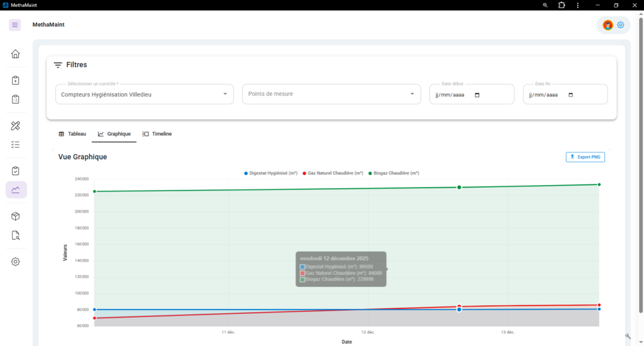Click the Export PNG button

586,157
